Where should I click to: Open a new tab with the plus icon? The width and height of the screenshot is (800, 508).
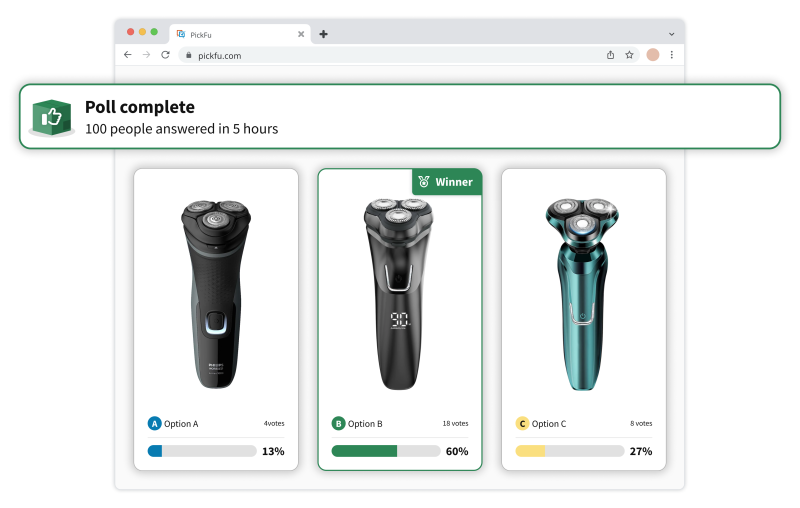click(x=323, y=34)
